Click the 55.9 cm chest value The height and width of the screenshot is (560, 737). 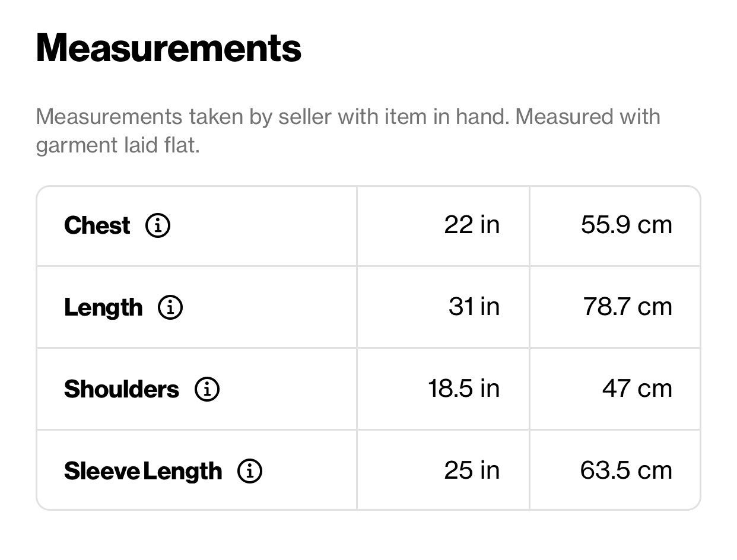[627, 225]
